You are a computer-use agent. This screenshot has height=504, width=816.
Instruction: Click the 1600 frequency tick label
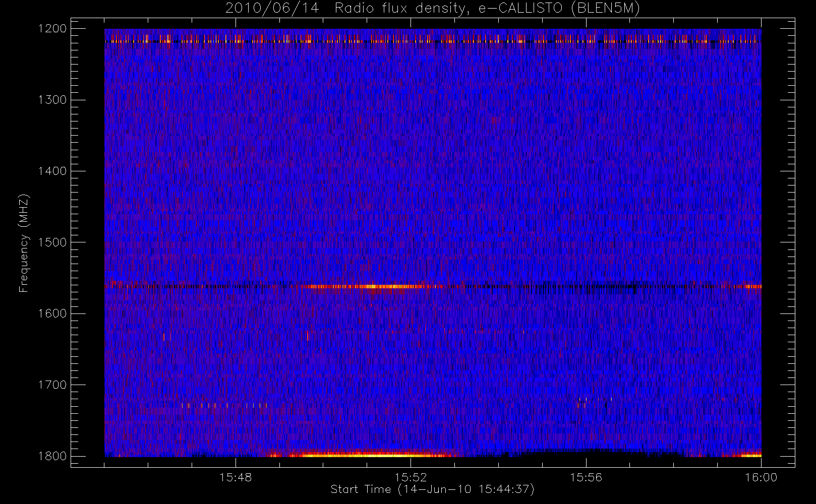(x=52, y=313)
